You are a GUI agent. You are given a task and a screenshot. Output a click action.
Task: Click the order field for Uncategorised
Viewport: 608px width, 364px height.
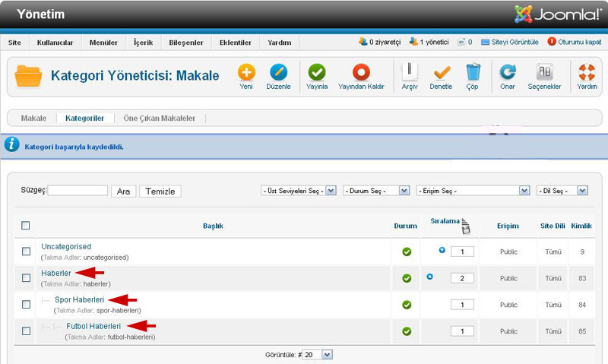click(x=462, y=252)
